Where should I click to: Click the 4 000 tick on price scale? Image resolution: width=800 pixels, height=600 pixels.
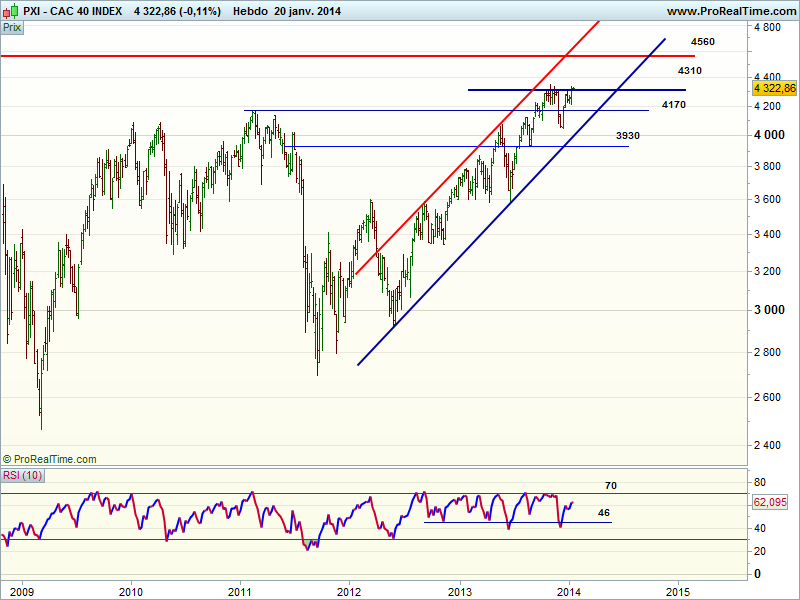click(x=768, y=135)
